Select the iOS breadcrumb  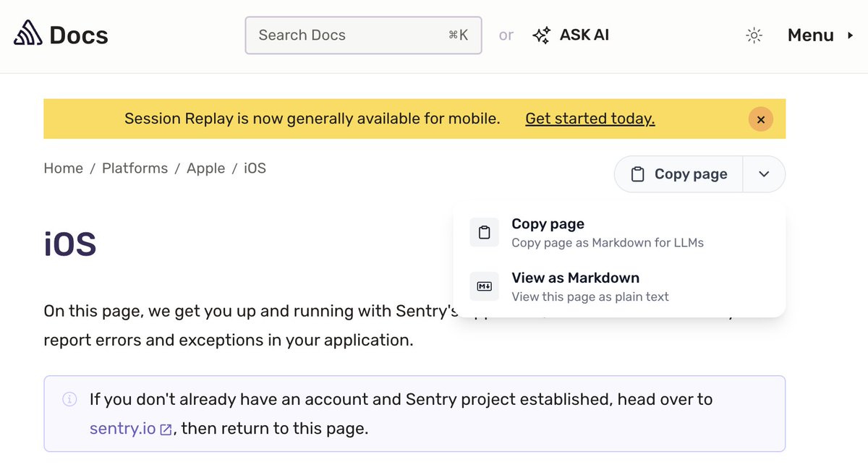(x=255, y=168)
